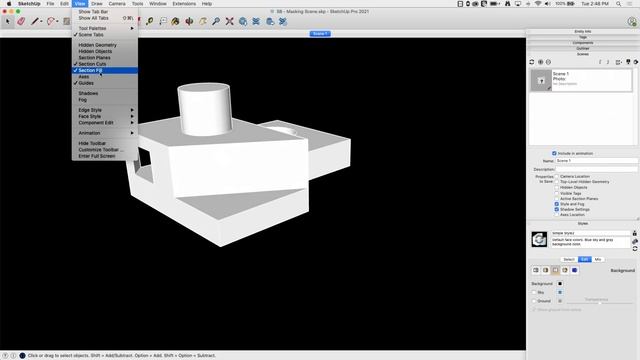The height and width of the screenshot is (360, 640).
Task: Create new style icon in Styles panel
Action: [635, 241]
